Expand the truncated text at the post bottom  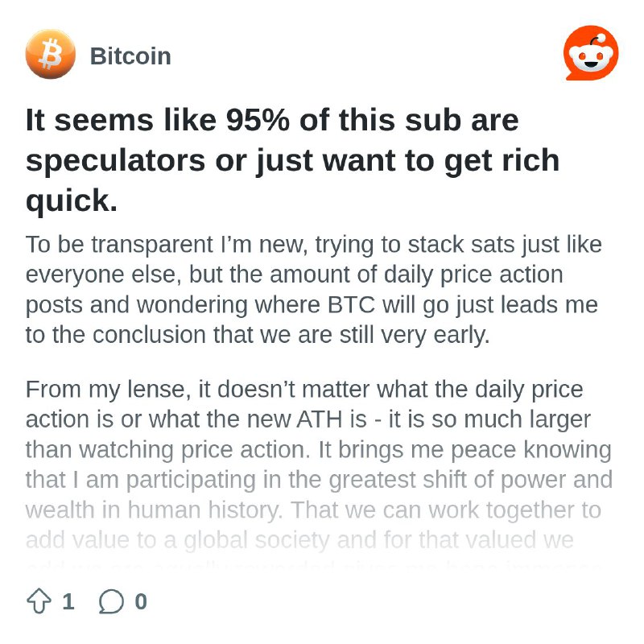pos(313,566)
